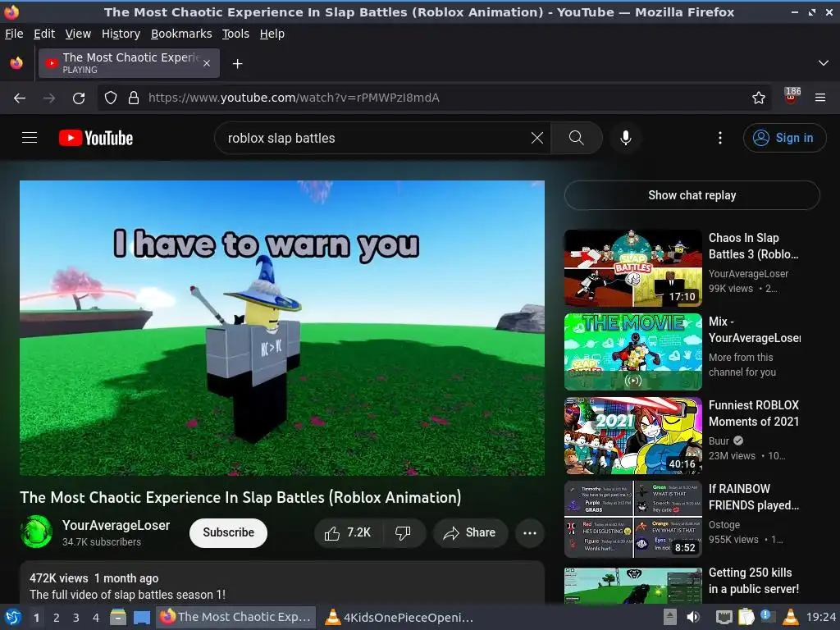This screenshot has height=630, width=840.
Task: Open THE MOVIE mix thumbnail
Action: 632,351
